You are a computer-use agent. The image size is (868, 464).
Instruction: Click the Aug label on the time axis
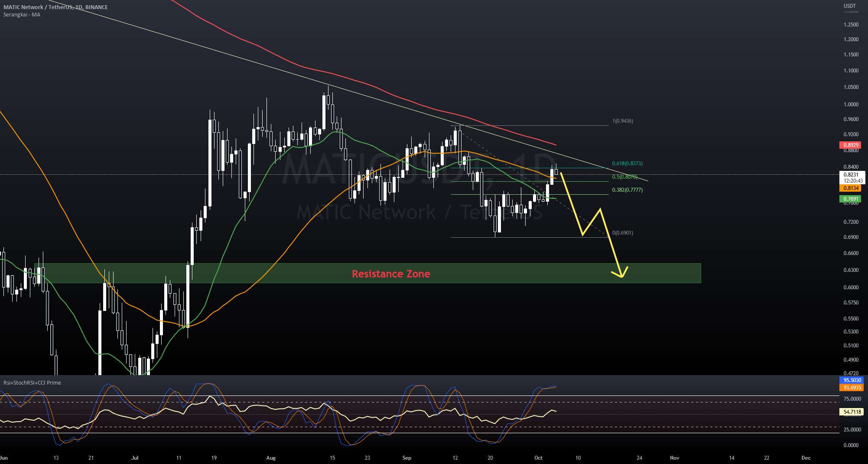click(271, 457)
